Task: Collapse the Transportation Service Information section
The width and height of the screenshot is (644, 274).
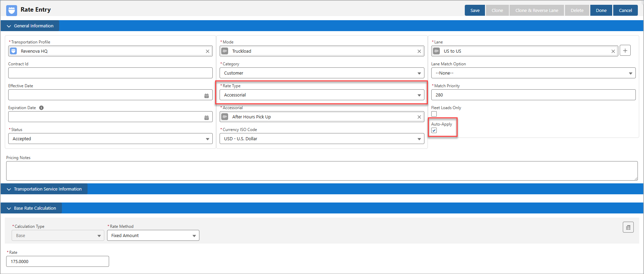Action: pyautogui.click(x=44, y=189)
